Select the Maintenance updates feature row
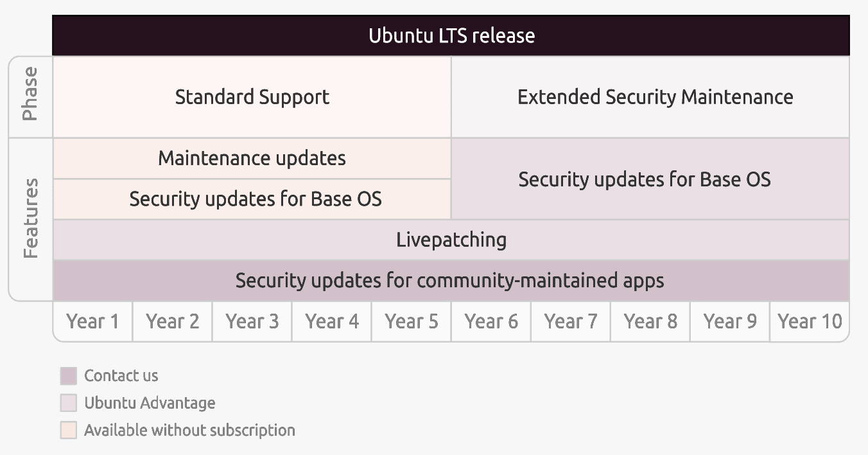 click(252, 158)
